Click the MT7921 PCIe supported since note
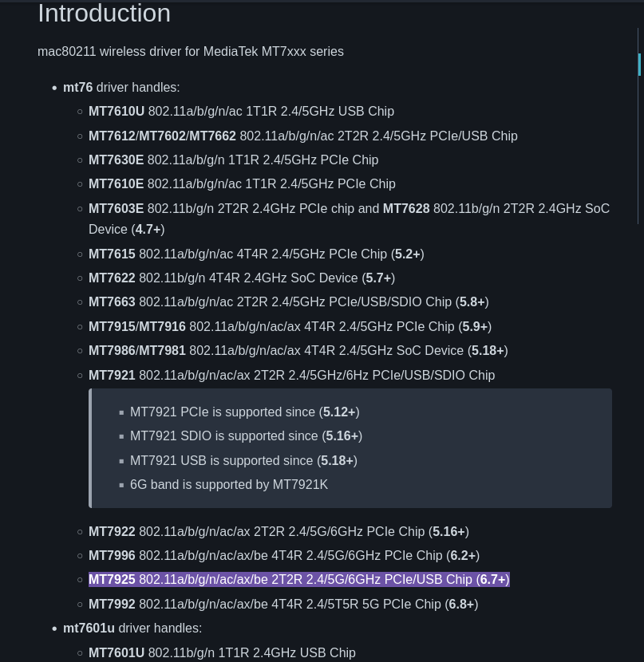This screenshot has width=644, height=662. pos(244,412)
